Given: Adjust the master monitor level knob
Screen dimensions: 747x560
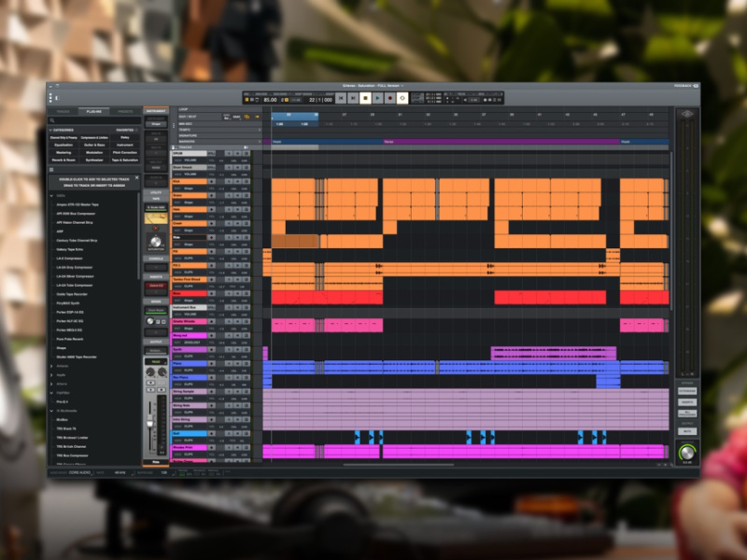Looking at the screenshot, I should [x=687, y=452].
